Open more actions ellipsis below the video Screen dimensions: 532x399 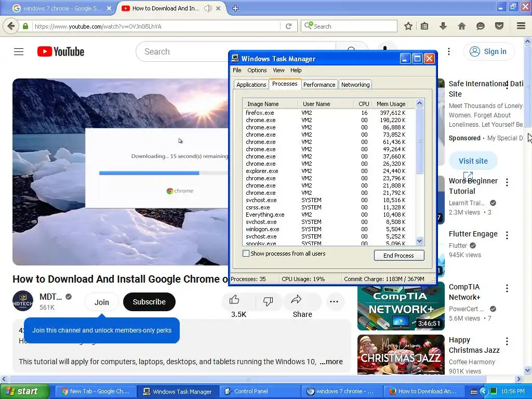pyautogui.click(x=334, y=302)
